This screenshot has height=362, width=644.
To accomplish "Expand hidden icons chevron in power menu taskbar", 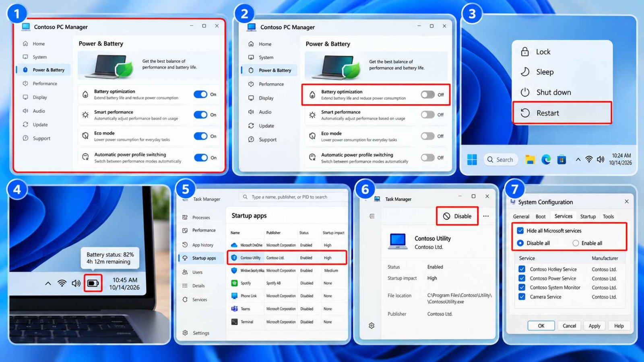I will pyautogui.click(x=578, y=160).
